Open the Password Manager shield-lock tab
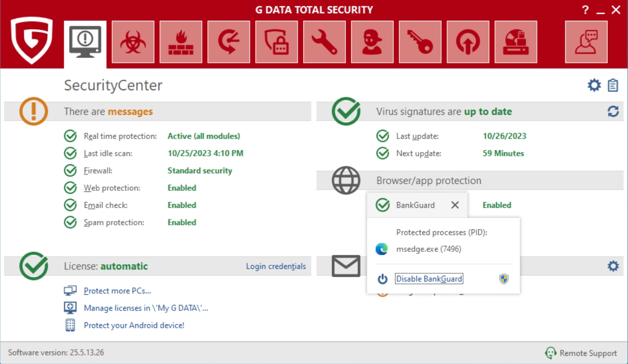Viewport: 628px width, 364px height. (277, 42)
